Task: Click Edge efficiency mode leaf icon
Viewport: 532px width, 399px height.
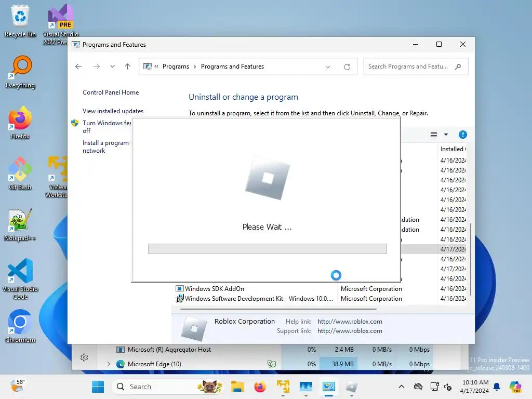Action: click(x=271, y=364)
